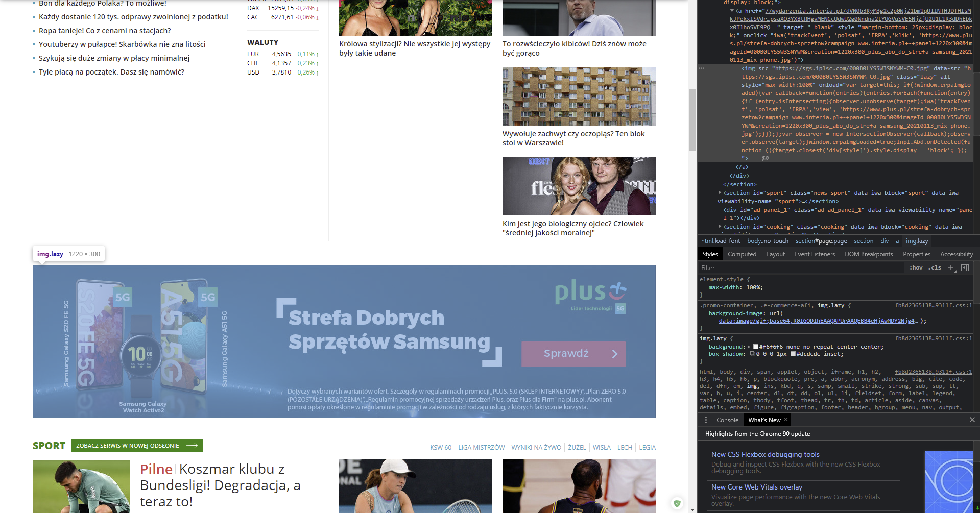Close the What's New drawer tab
This screenshot has height=513, width=980.
786,420
